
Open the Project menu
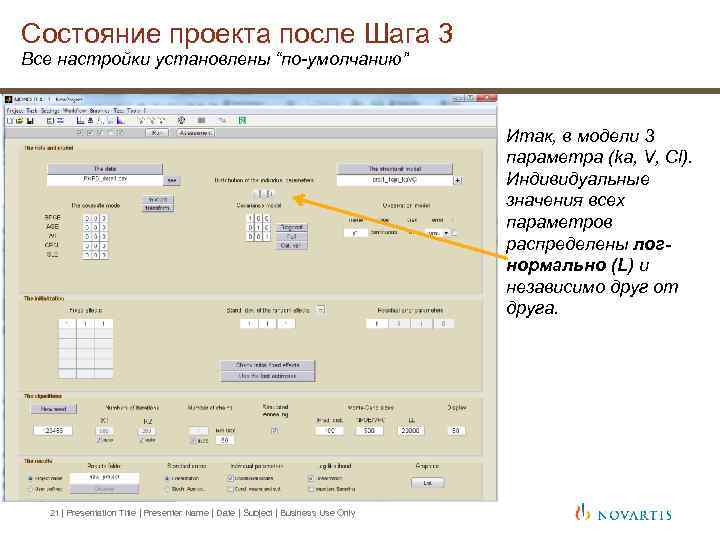point(15,111)
